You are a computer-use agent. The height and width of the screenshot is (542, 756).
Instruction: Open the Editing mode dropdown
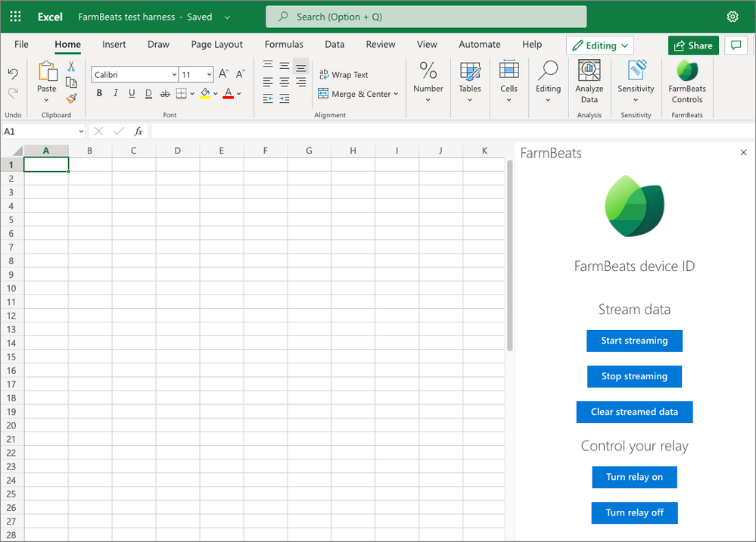[x=600, y=45]
